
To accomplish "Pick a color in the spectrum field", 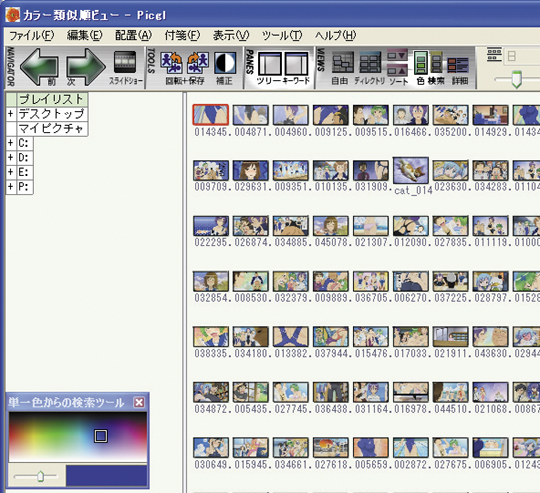I will coord(78,437).
